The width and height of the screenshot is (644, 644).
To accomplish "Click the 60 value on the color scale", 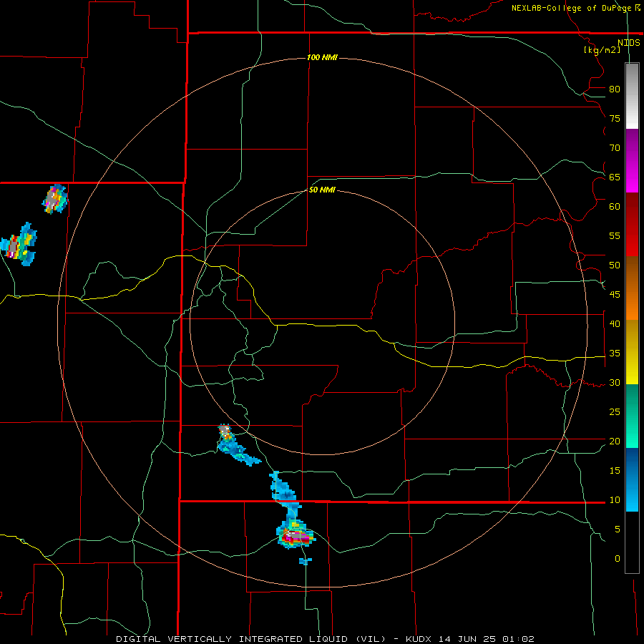I will [x=615, y=207].
